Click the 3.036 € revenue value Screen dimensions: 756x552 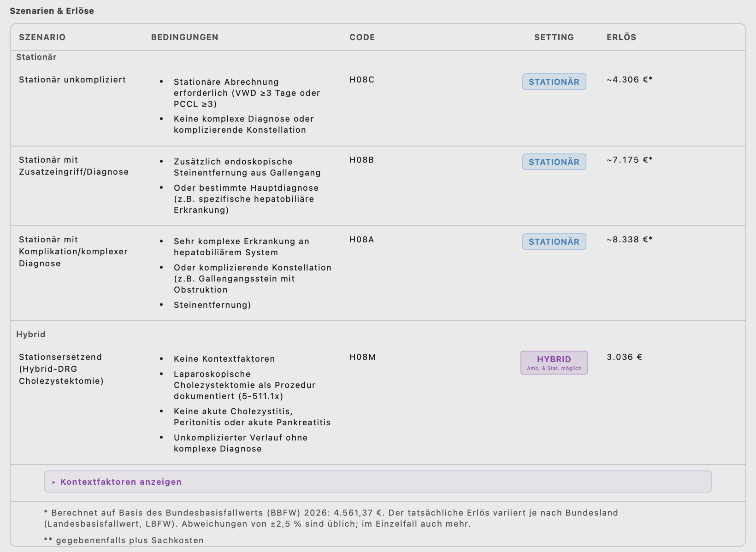(x=624, y=357)
